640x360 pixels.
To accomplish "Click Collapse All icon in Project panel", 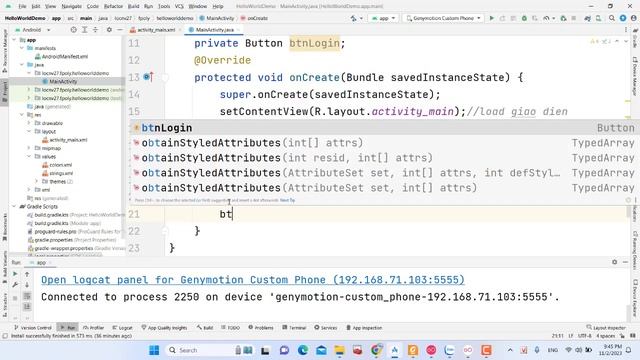I will (95, 30).
